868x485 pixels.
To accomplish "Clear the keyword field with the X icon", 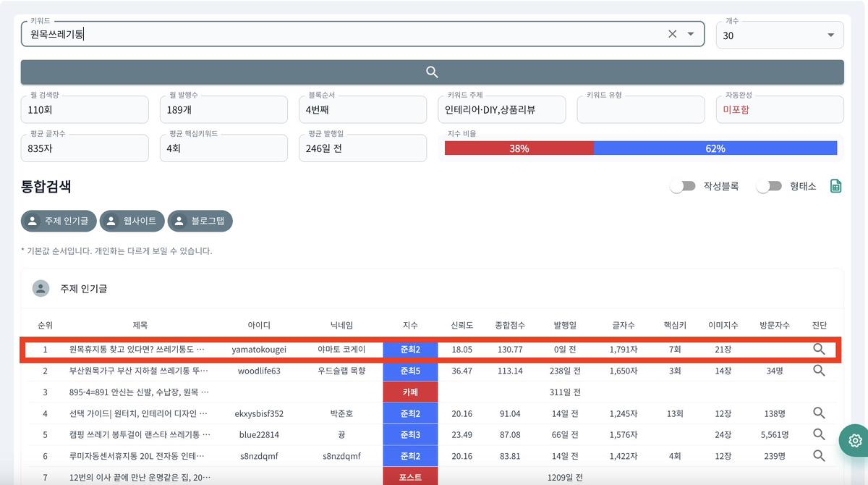I will point(672,34).
